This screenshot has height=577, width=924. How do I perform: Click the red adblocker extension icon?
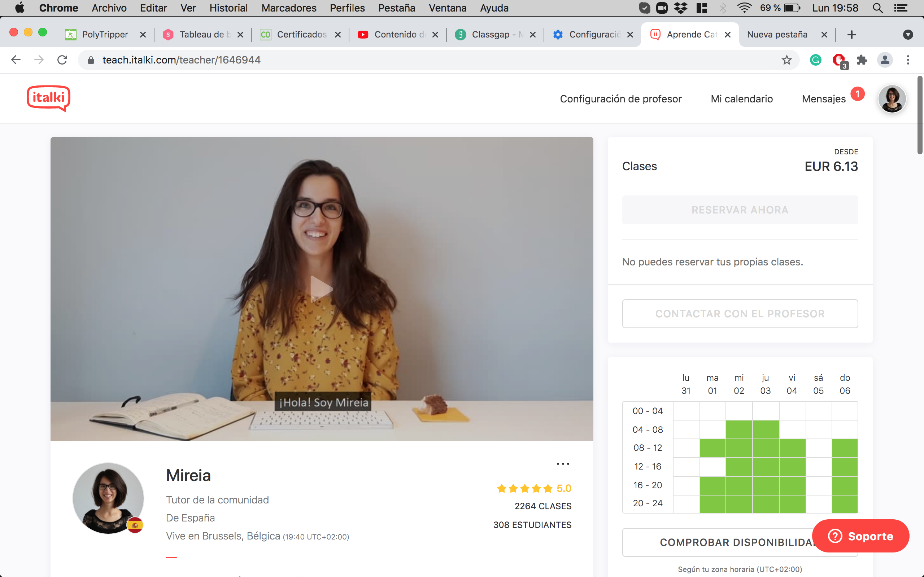pyautogui.click(x=839, y=60)
